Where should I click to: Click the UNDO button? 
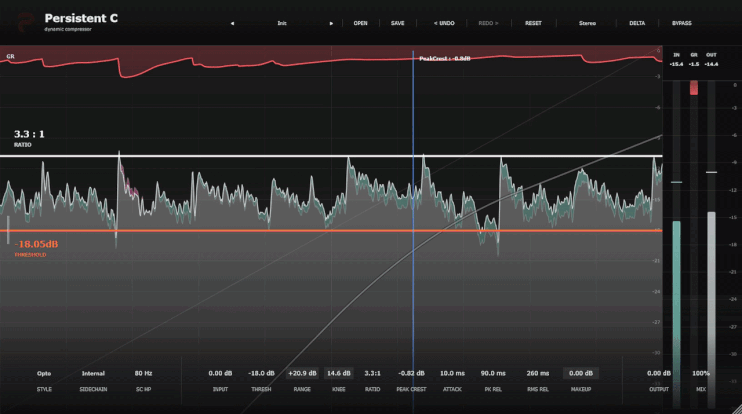pyautogui.click(x=444, y=23)
